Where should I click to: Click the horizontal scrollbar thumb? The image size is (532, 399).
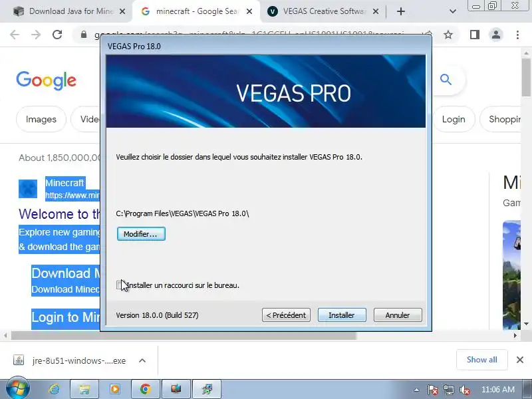pyautogui.click(x=184, y=336)
